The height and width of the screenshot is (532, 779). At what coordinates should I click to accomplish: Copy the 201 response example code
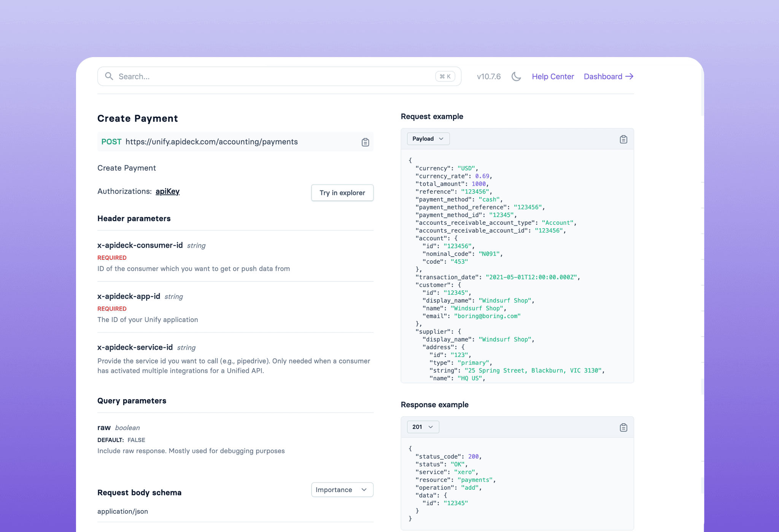click(623, 427)
